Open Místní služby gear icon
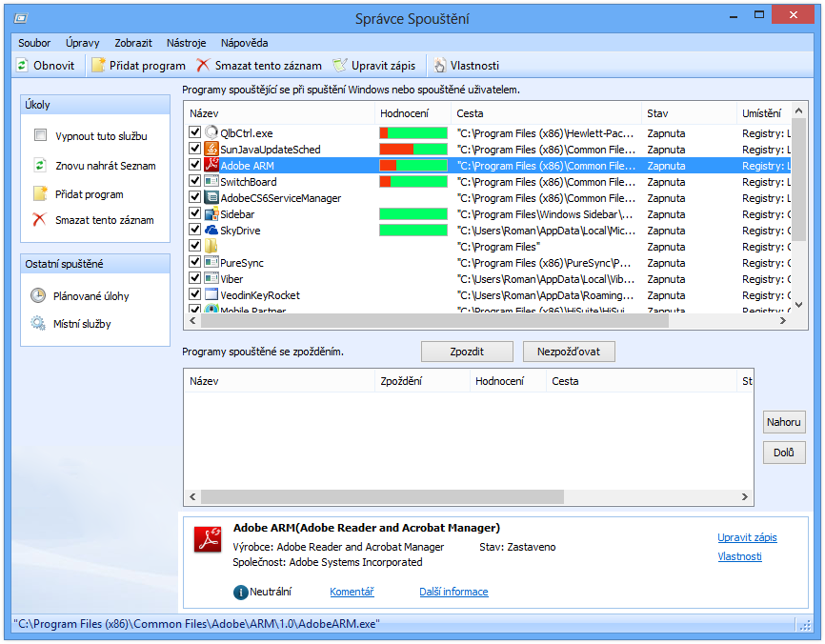The image size is (825, 644). click(38, 323)
